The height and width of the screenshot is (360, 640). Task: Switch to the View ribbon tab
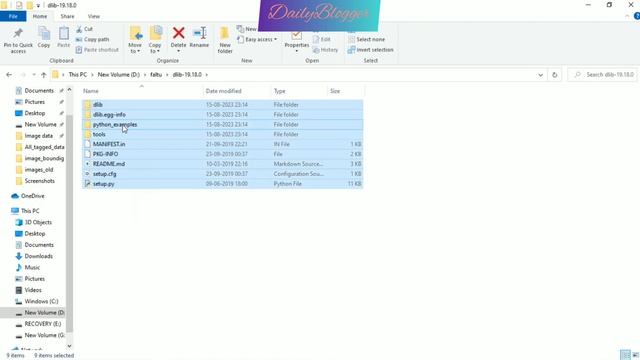pyautogui.click(x=93, y=16)
